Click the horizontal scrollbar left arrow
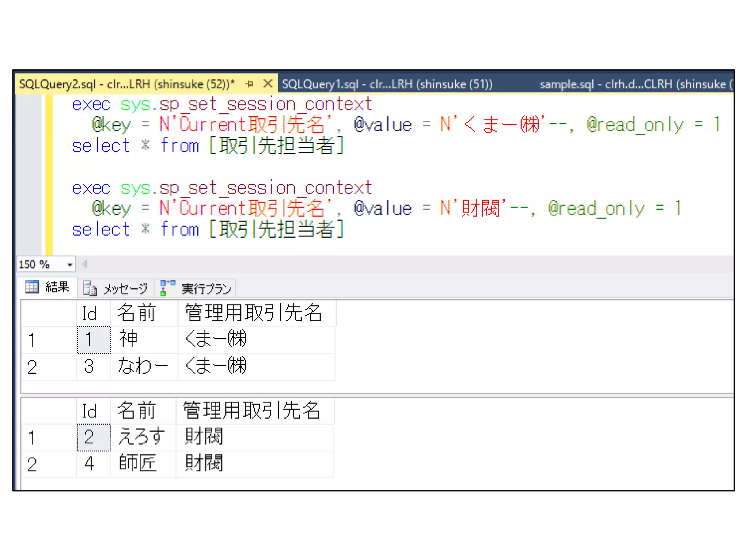Viewport: 747px width, 560px height. coord(85,264)
